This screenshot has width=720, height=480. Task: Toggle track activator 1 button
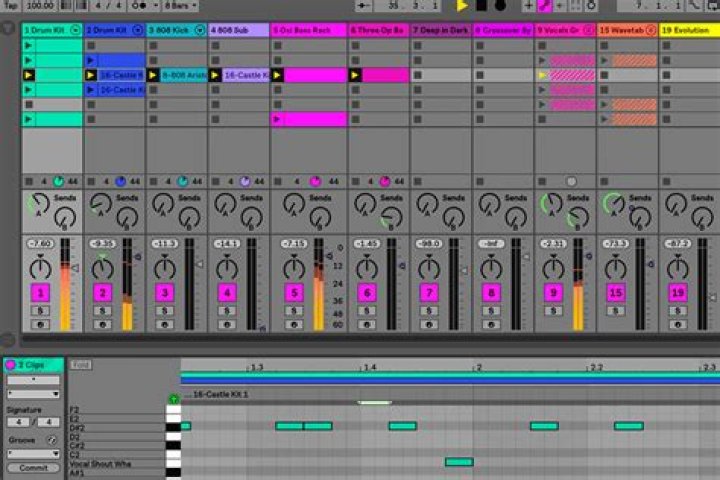point(40,293)
